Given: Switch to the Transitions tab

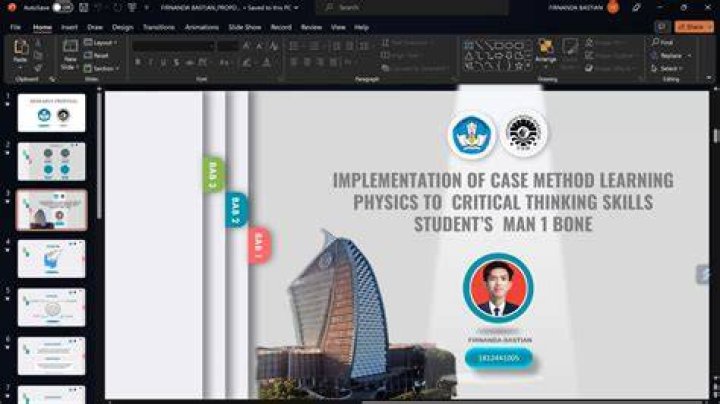Looking at the screenshot, I should coord(158,28).
